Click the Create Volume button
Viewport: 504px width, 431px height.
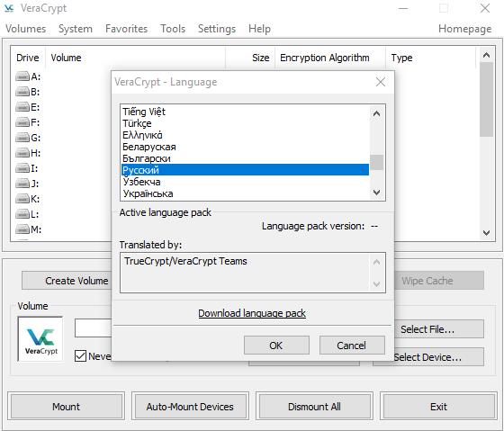click(67, 281)
